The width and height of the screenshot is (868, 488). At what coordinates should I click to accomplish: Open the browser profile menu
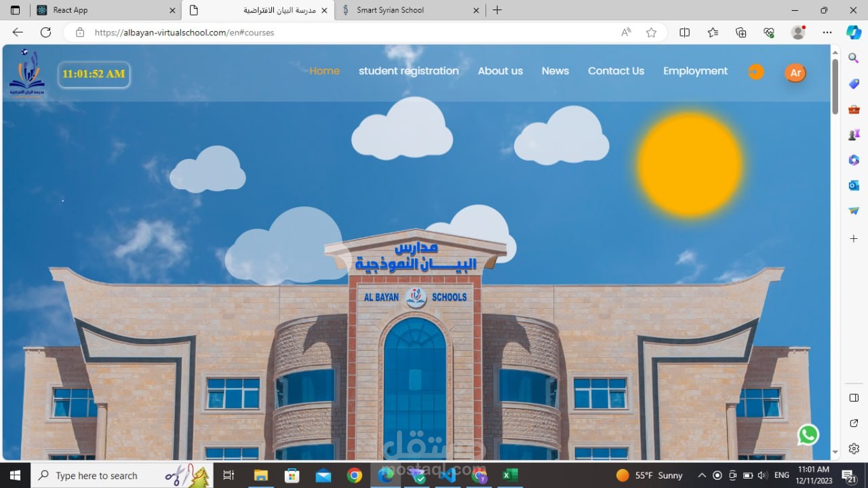(798, 32)
